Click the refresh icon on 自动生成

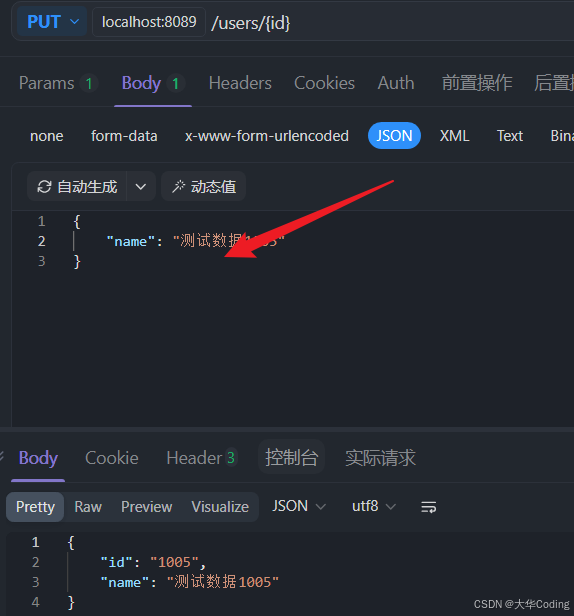[44, 187]
